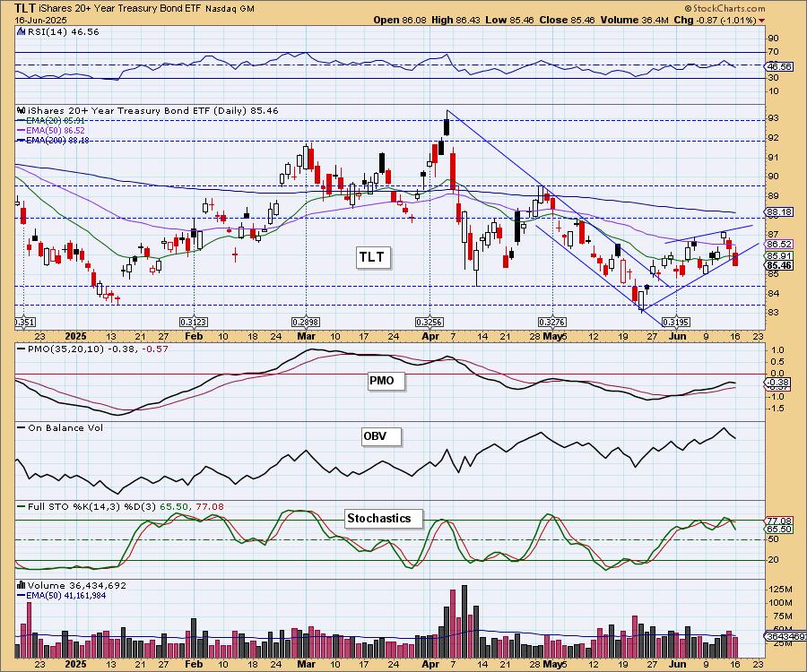Click the TLT annotation box in price panel
This screenshot has width=807, height=672.
click(372, 257)
